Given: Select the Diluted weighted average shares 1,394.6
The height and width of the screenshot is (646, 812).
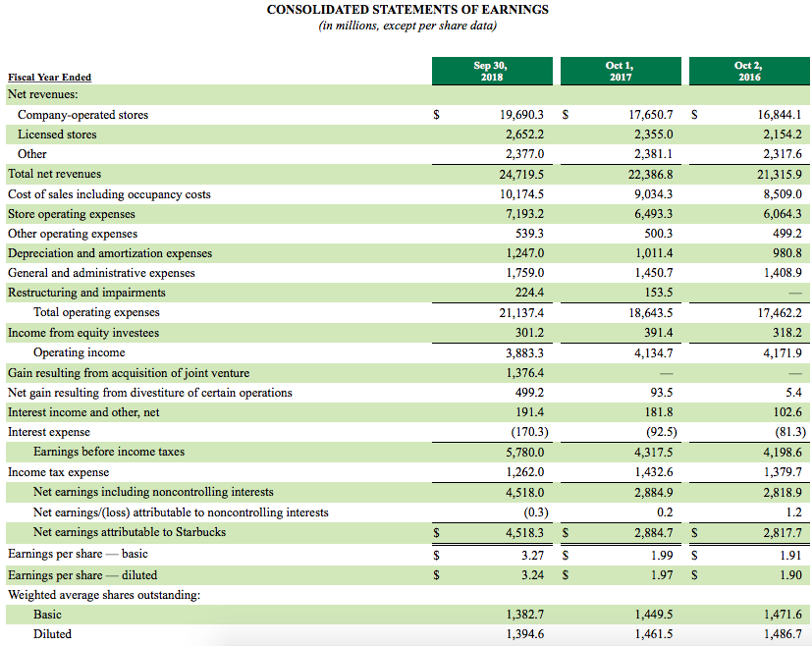Looking at the screenshot, I should pyautogui.click(x=526, y=634).
